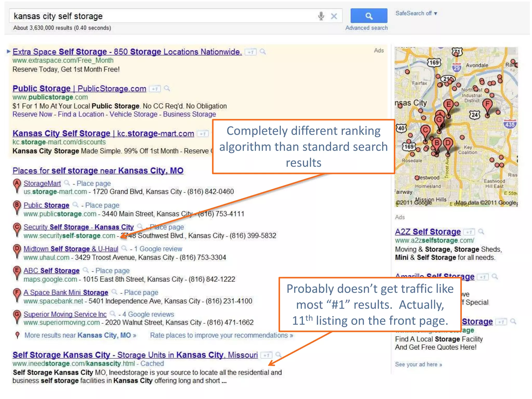
Task: Preview PublicStorage.com ad with magnifier icon
Action: [x=167, y=89]
